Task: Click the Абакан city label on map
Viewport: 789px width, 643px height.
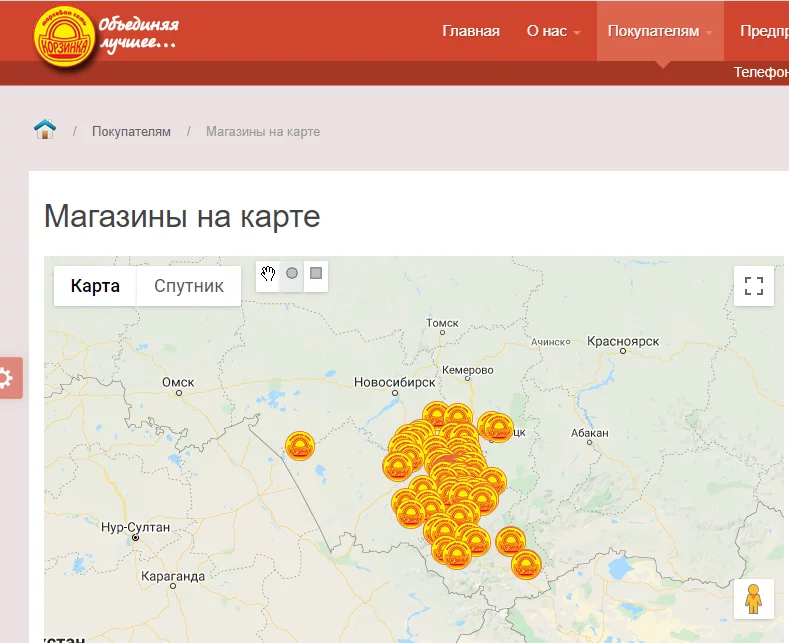Action: tap(589, 433)
